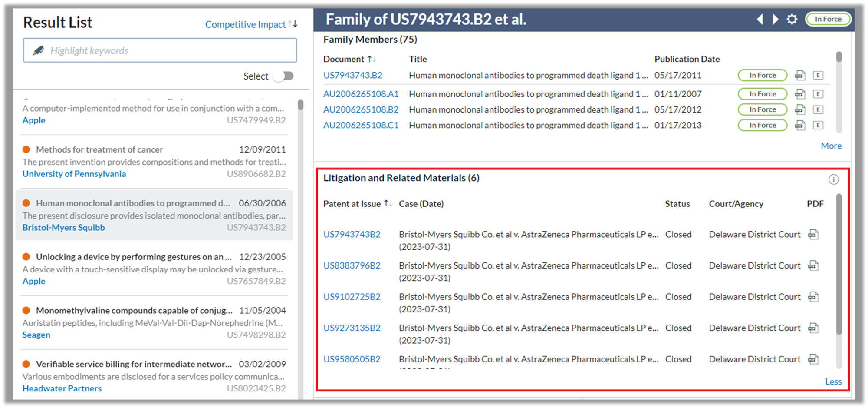
Task: Open PDF icon for AU2006265108.B2 family member
Action: click(x=800, y=109)
